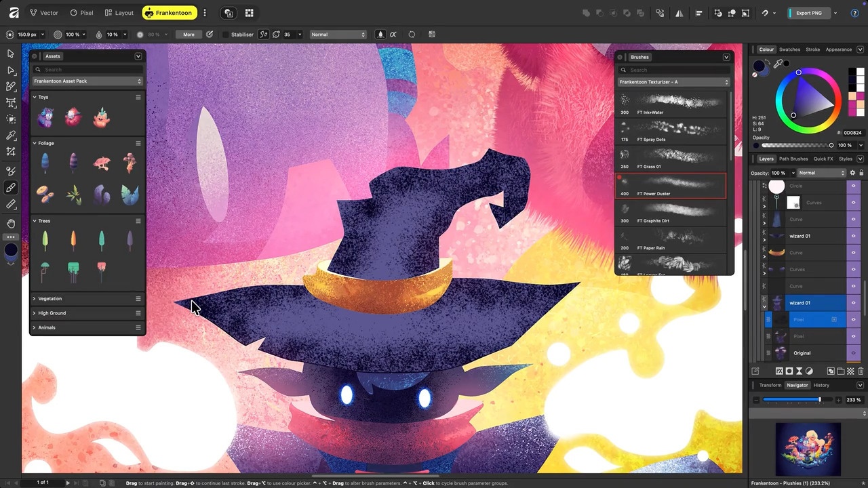Open the Frankentoon Asset Pack dropdown
Screen dimensions: 868x488
click(87, 81)
